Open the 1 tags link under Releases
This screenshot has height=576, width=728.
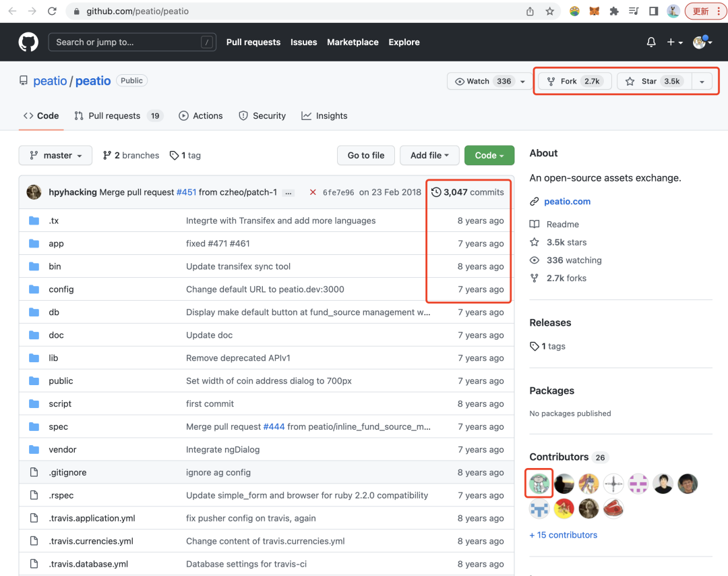[x=547, y=346]
